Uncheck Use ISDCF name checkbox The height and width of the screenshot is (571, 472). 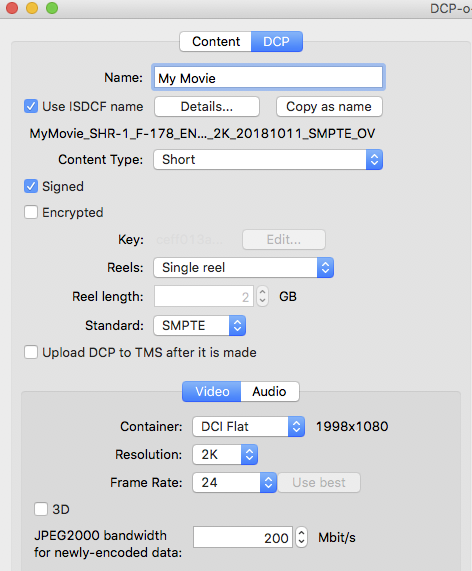tap(31, 106)
